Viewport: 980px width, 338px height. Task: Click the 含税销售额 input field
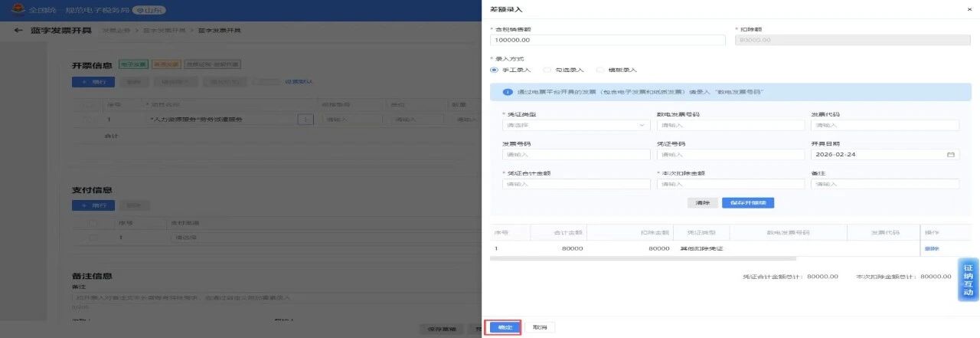click(x=608, y=41)
